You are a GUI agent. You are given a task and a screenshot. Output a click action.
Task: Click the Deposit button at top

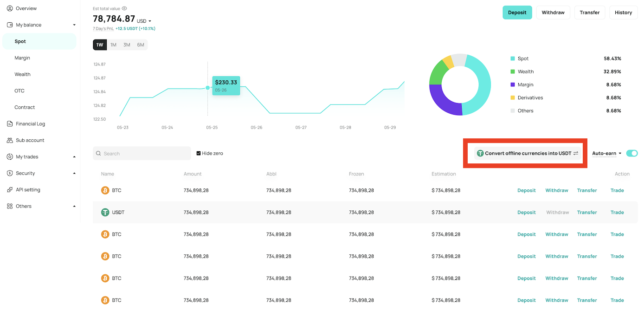[x=517, y=13]
